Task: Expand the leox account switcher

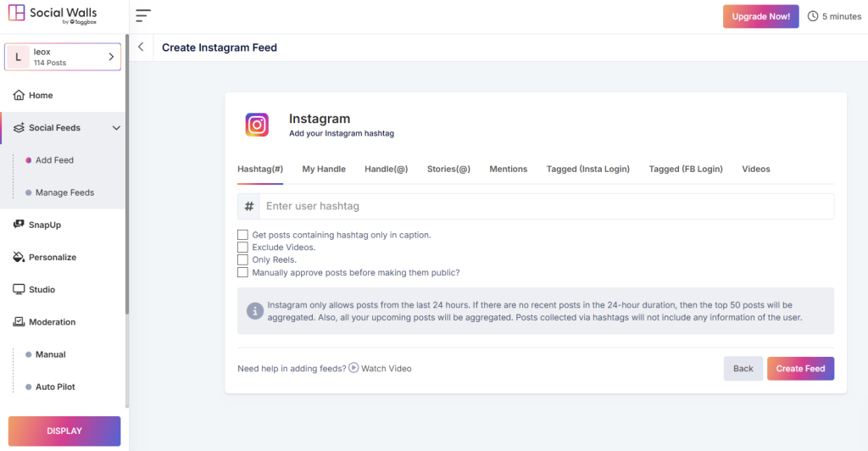Action: (111, 57)
